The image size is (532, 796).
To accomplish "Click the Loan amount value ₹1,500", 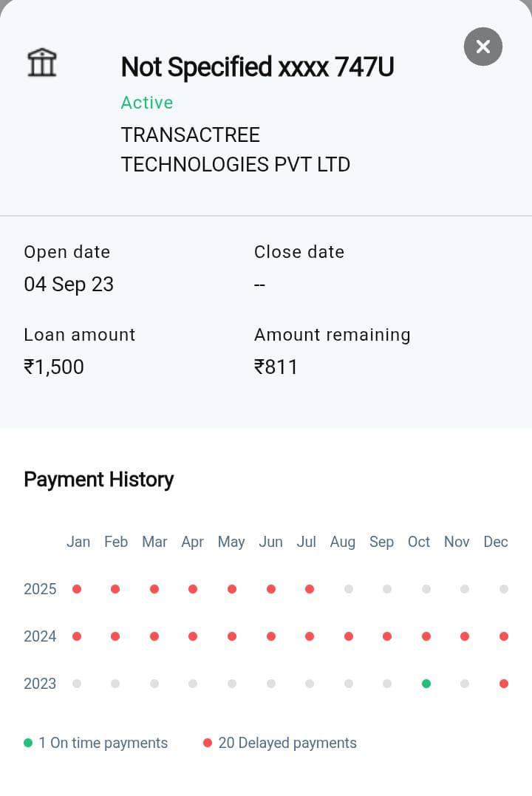I will pos(54,367).
